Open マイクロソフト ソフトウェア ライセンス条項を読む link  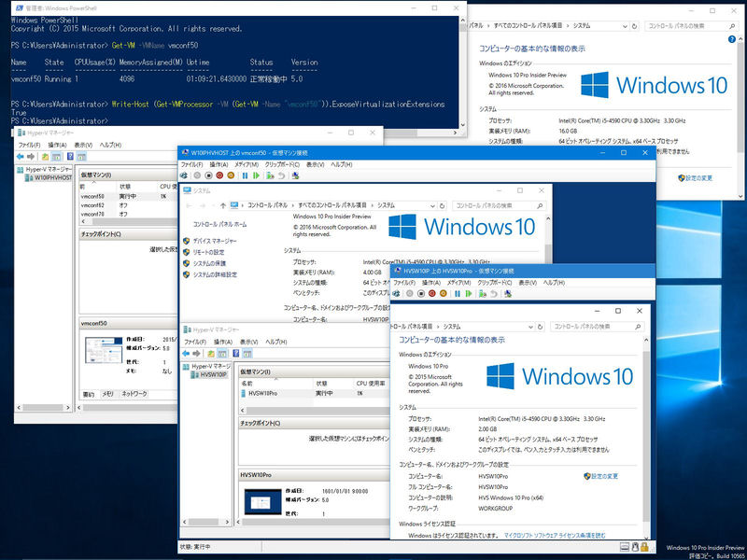point(555,536)
